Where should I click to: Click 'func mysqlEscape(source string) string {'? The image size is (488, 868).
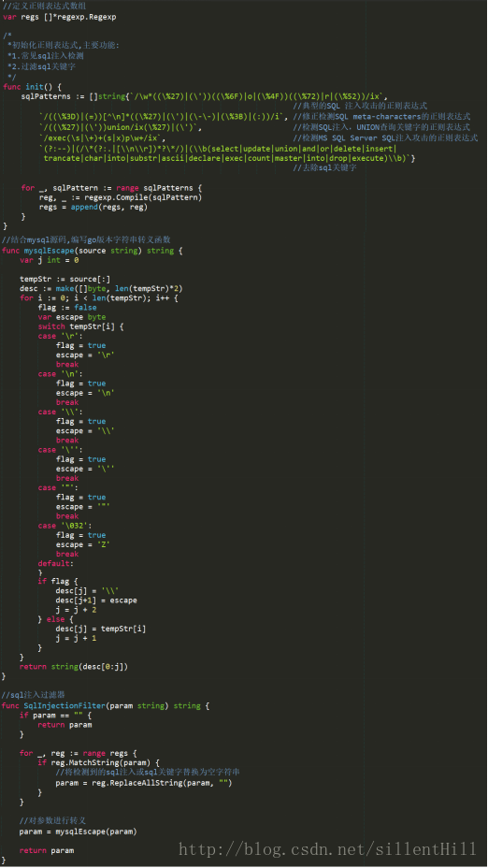93,251
